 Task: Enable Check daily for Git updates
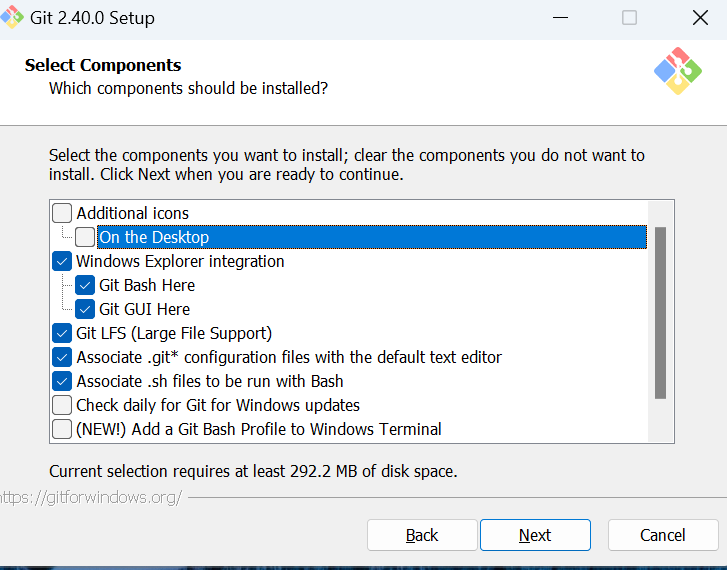pos(62,405)
